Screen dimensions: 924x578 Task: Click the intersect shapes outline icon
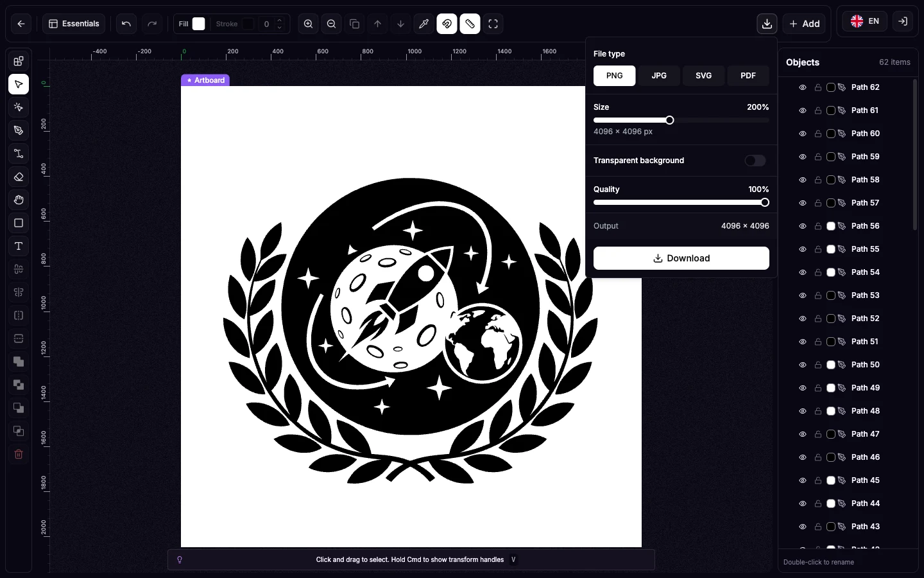[19, 431]
